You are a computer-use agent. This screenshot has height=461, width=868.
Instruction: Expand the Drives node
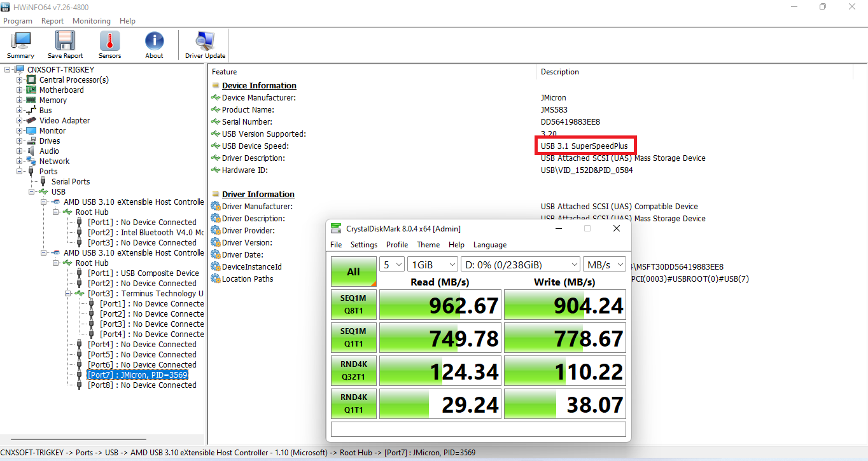tap(19, 141)
